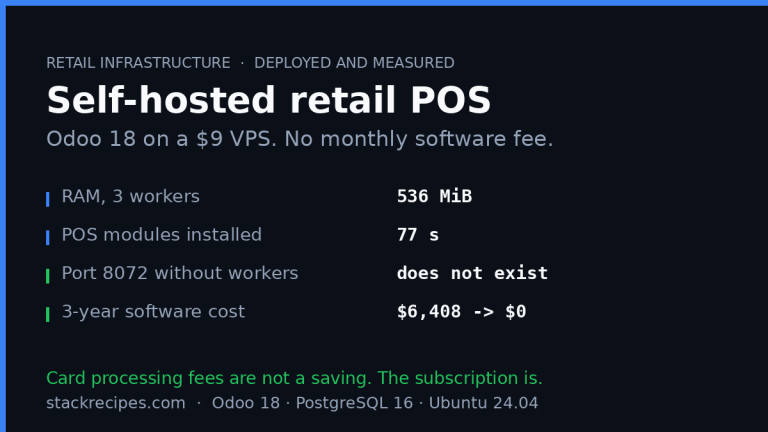768x432 pixels.
Task: Select the 'does not exist' value
Action: [472, 273]
